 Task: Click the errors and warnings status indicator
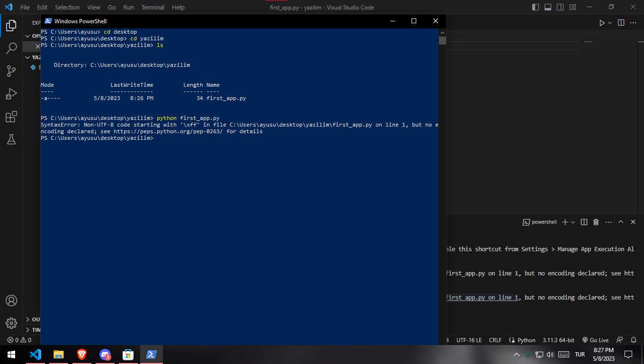tap(19, 340)
